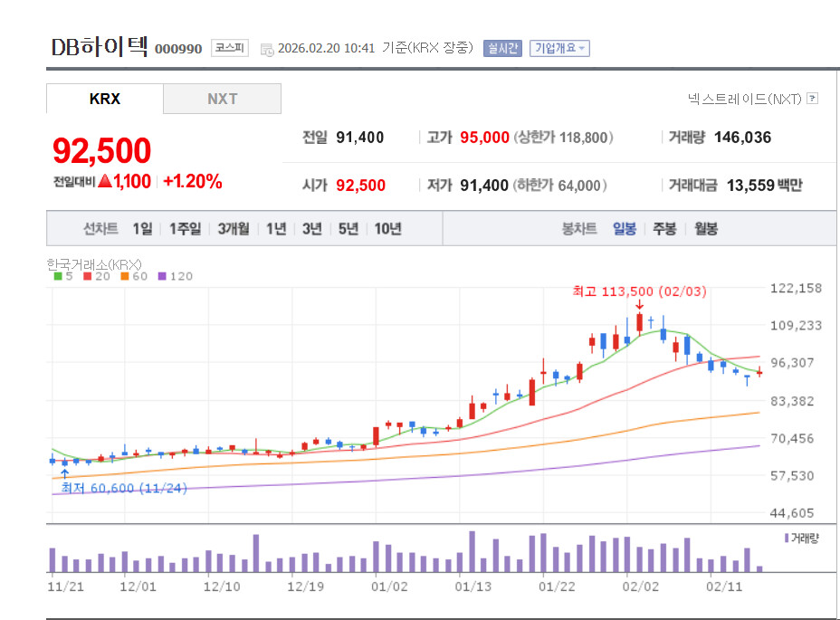Click the calendar icon beside the date
The image size is (840, 620).
(x=267, y=50)
